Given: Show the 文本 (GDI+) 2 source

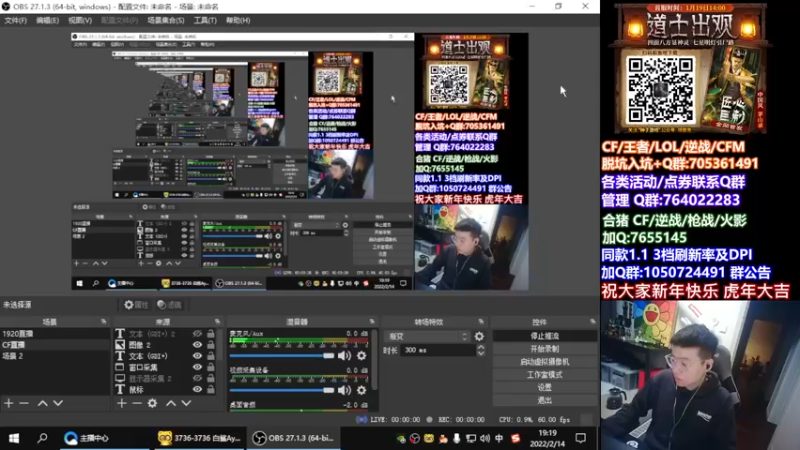Looking at the screenshot, I should (197, 334).
